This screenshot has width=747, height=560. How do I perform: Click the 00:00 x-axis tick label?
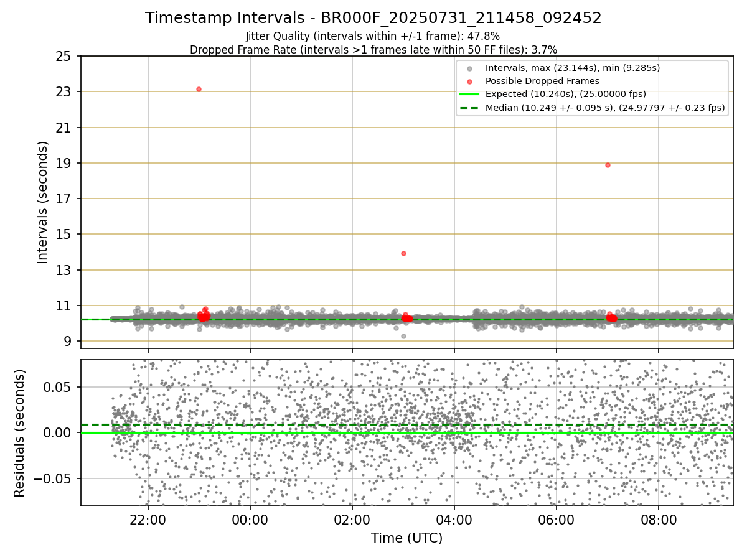click(x=250, y=520)
